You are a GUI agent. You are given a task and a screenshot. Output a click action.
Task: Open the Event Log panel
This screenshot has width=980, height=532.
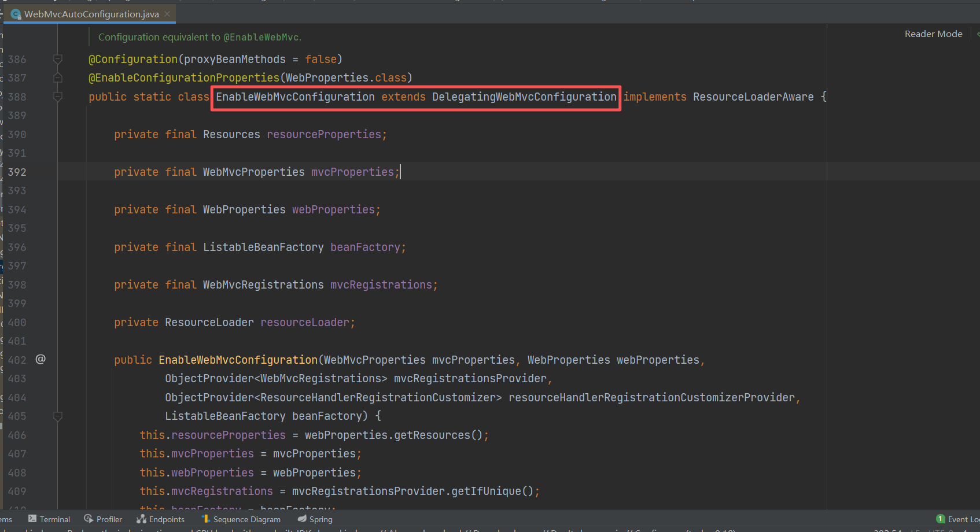tap(958, 519)
